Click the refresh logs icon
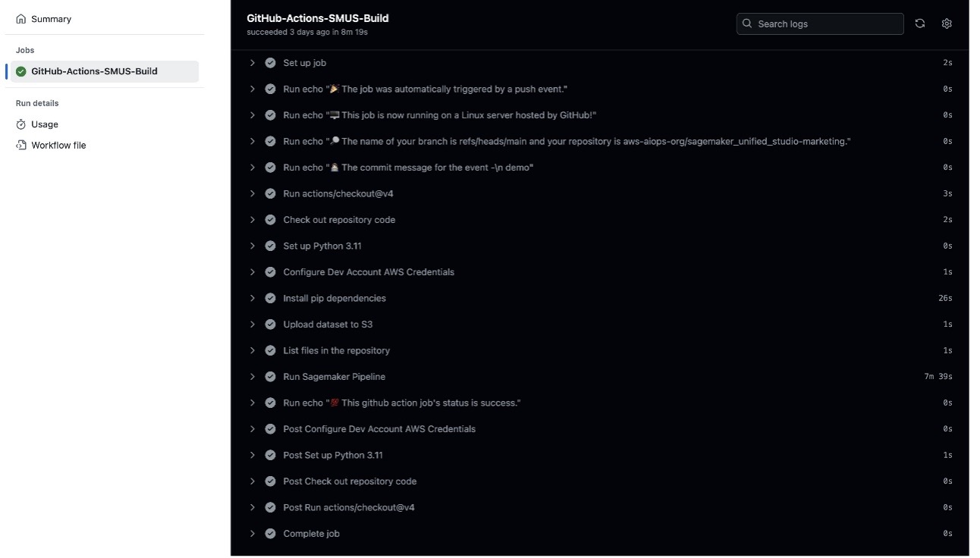This screenshot has width=980, height=558. [x=920, y=24]
